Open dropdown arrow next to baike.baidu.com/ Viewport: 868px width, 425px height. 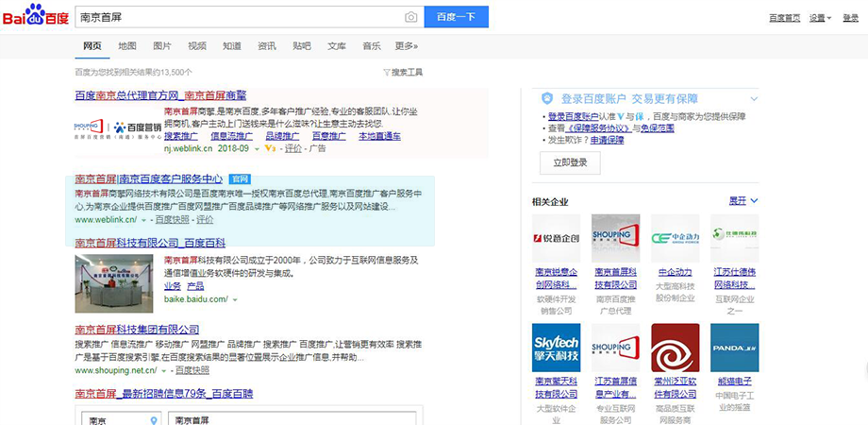click(x=235, y=299)
